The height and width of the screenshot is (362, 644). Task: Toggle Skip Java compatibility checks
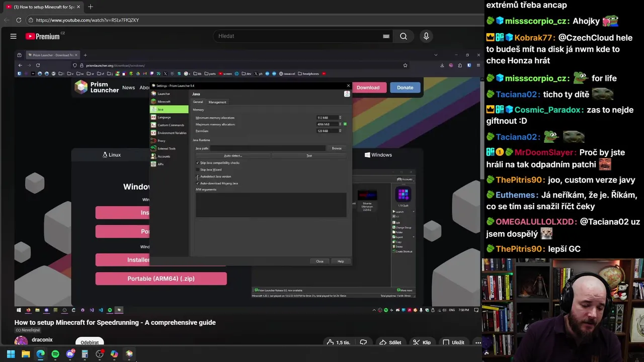[197, 163]
